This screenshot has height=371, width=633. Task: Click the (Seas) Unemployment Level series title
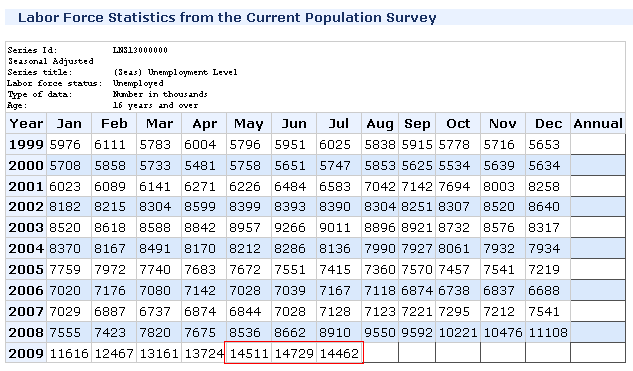pos(175,72)
